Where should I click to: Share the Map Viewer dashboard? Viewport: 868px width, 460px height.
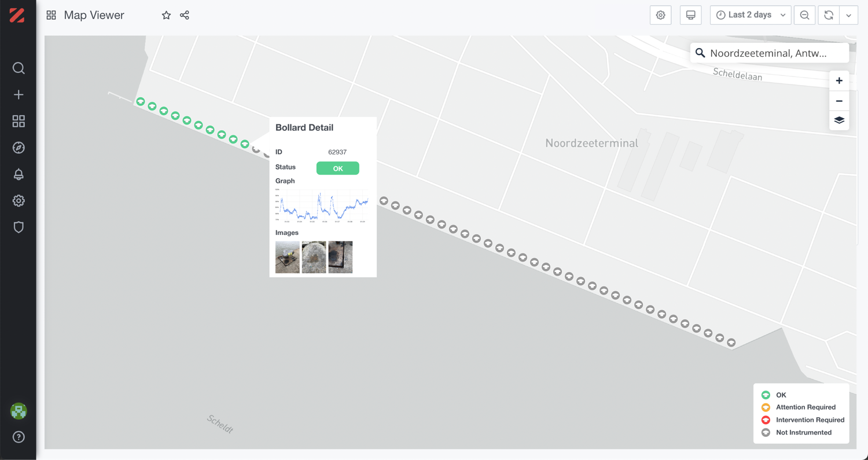(x=185, y=15)
